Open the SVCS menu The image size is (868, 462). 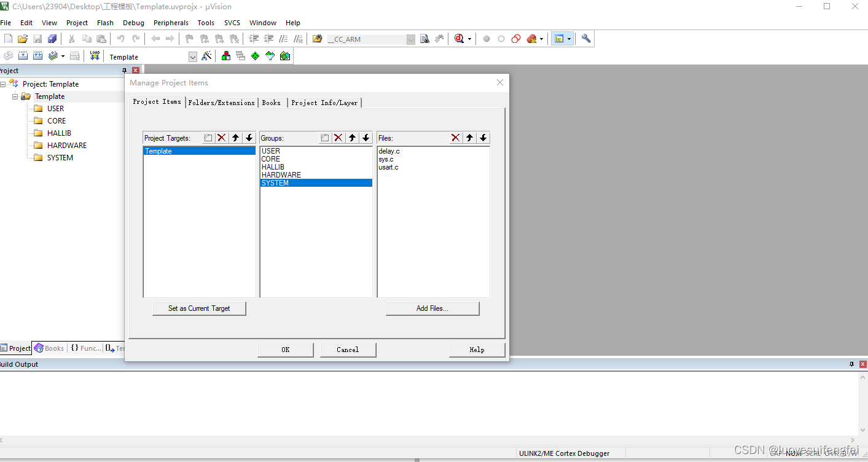pyautogui.click(x=232, y=23)
